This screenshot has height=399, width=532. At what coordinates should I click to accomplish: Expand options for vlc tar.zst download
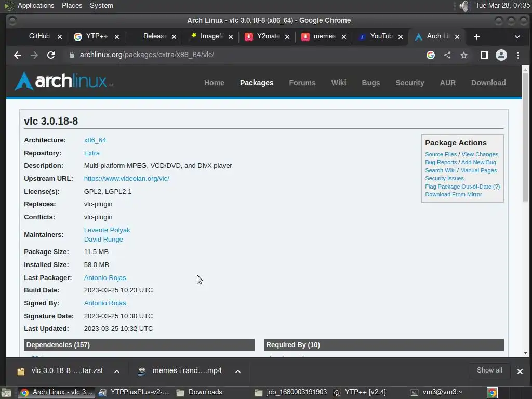point(117,371)
